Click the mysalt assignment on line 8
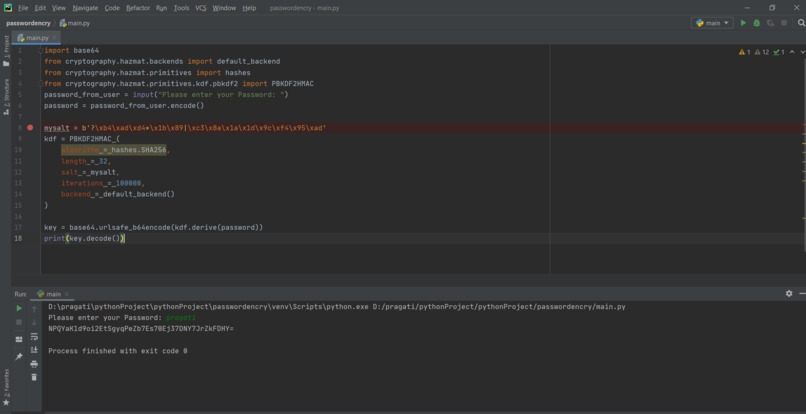The image size is (806, 414). tap(185, 128)
